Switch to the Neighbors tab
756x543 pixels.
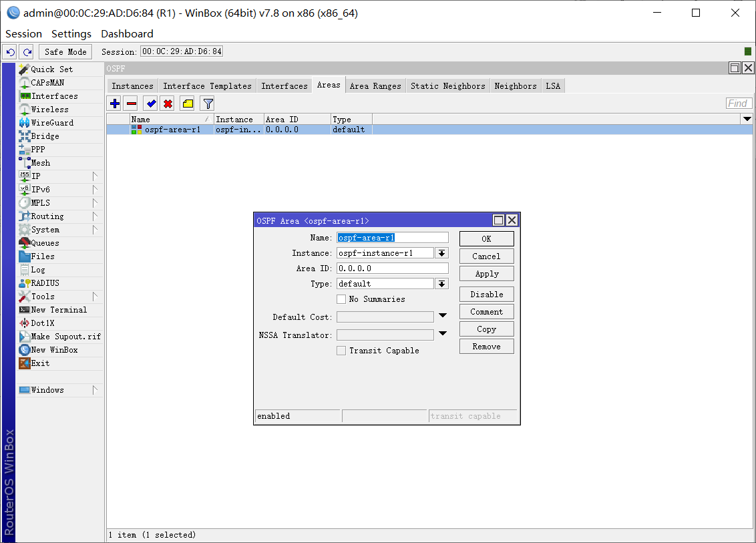click(516, 86)
